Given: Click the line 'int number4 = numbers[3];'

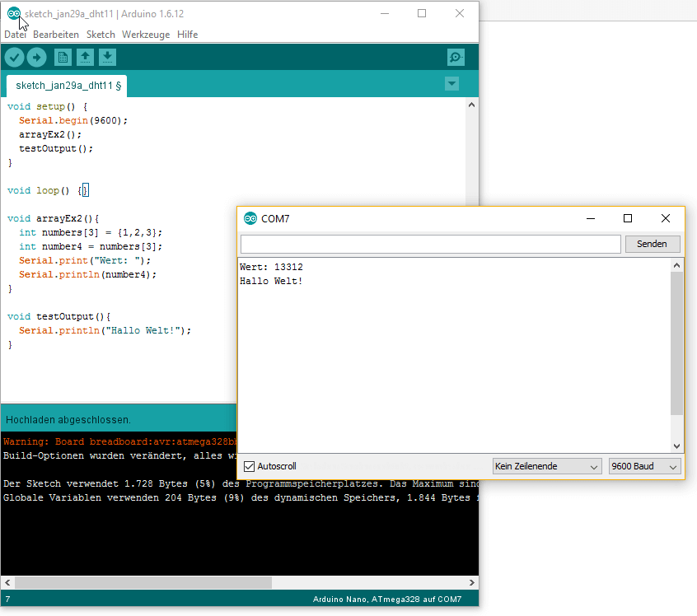Looking at the screenshot, I should click(x=91, y=246).
